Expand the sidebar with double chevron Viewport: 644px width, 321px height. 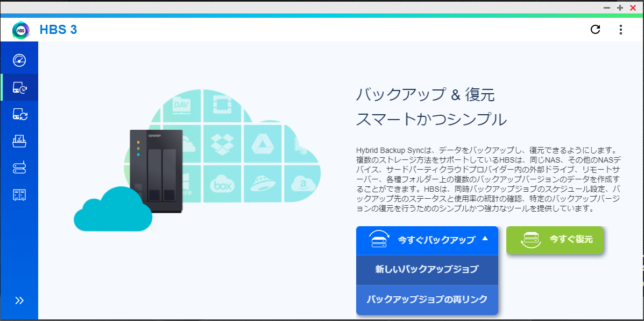coord(19,301)
